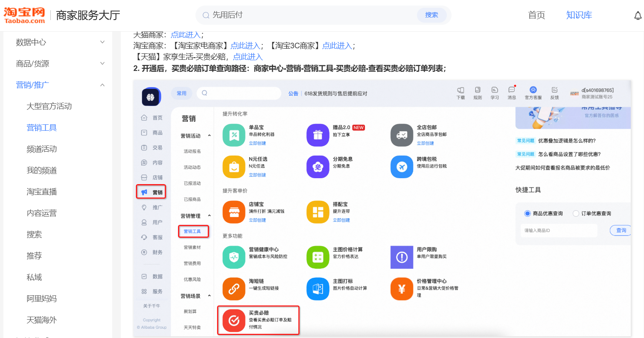Click the 跨境包税 airplane icon
The height and width of the screenshot is (338, 644).
pyautogui.click(x=402, y=167)
